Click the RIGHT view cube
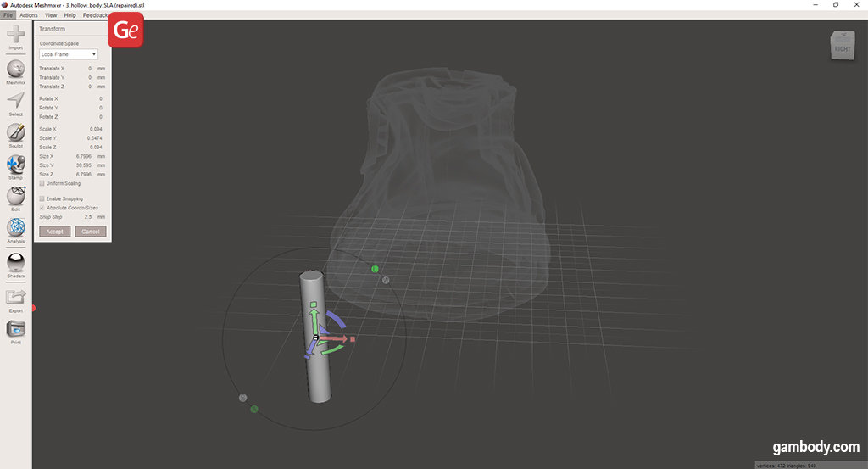This screenshot has height=469, width=868. pyautogui.click(x=842, y=46)
